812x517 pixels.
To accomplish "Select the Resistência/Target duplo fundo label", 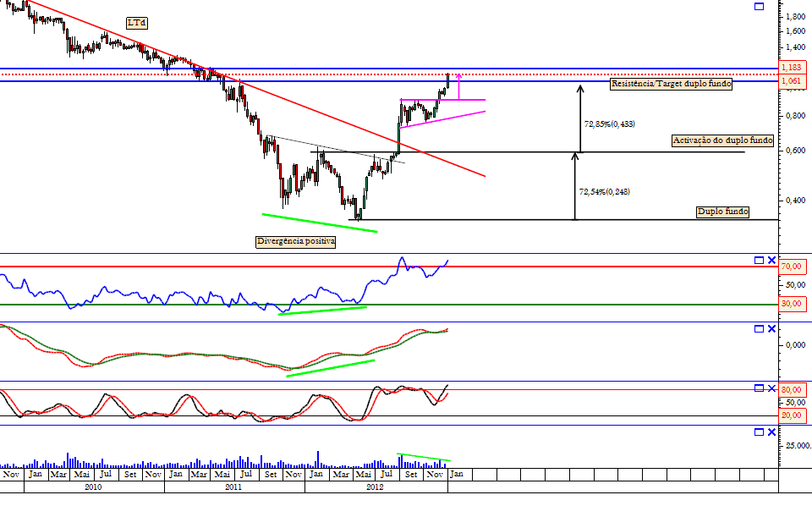I will click(x=671, y=84).
